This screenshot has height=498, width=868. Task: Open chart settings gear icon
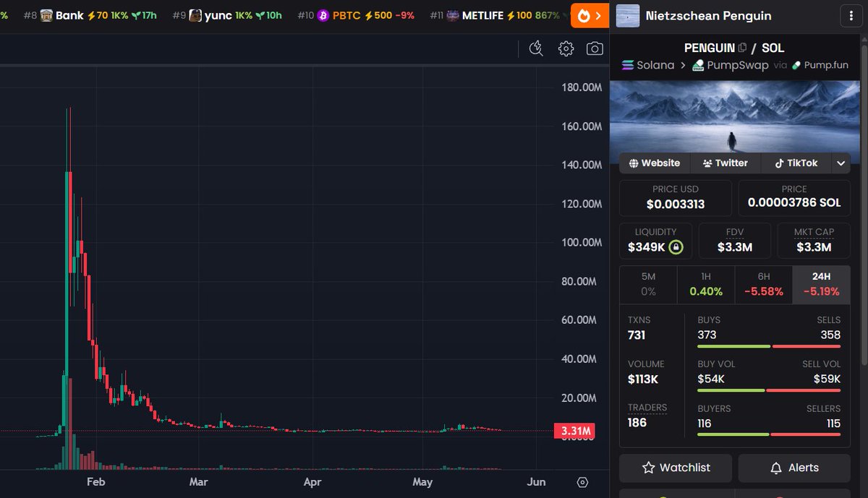click(x=566, y=48)
